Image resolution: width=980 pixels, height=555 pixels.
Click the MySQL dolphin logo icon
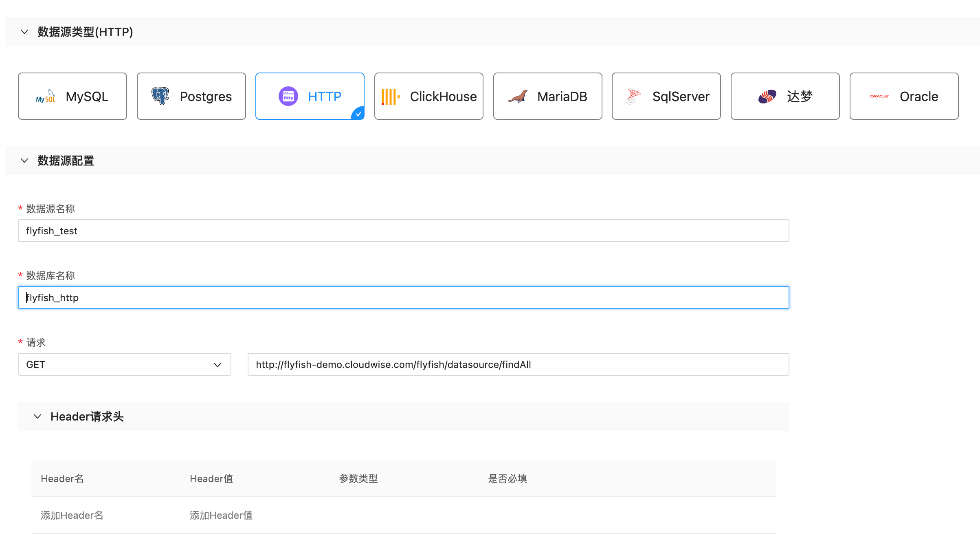tap(46, 97)
